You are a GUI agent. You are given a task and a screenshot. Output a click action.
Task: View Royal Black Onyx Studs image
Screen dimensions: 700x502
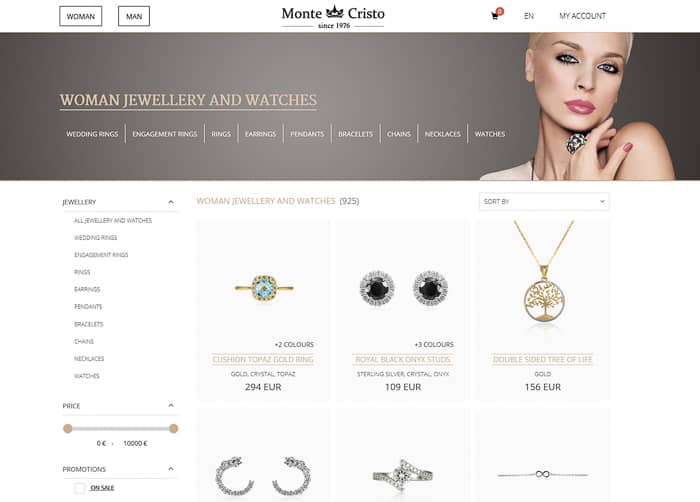[403, 288]
